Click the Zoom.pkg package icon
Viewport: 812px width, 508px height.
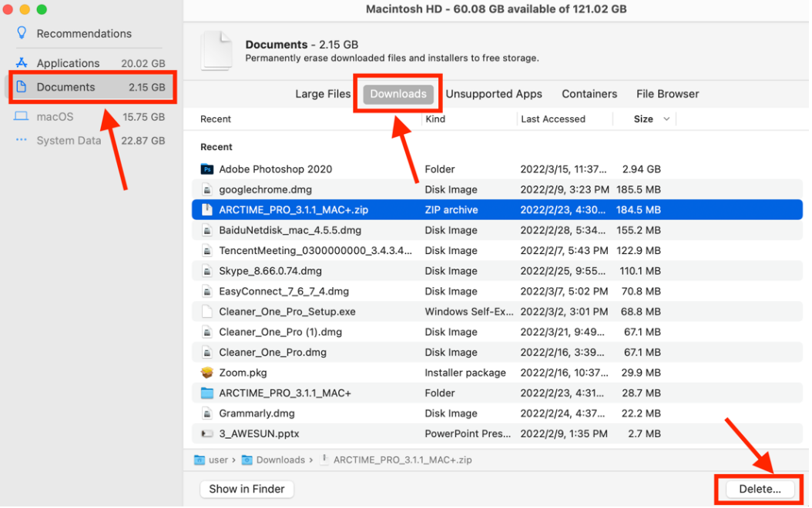point(206,373)
